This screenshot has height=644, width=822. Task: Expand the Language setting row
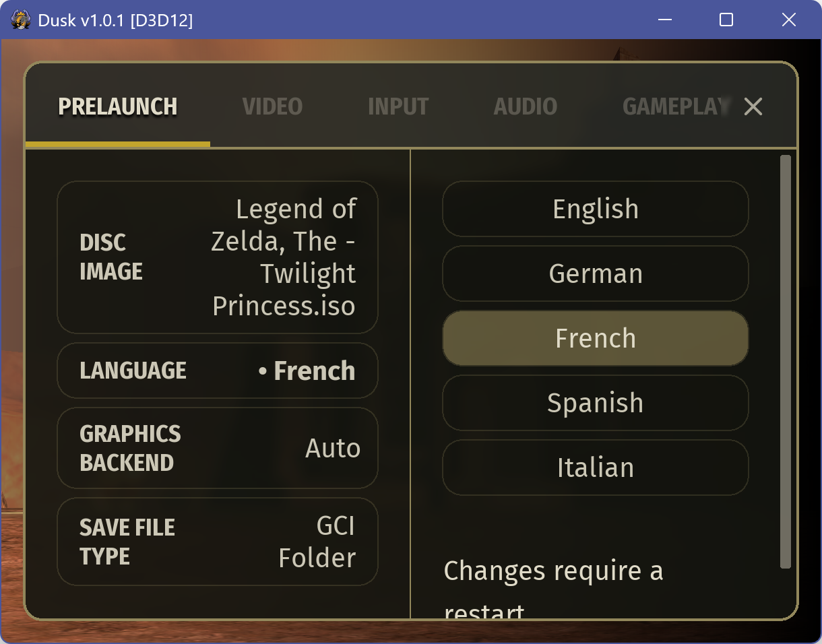tap(218, 371)
